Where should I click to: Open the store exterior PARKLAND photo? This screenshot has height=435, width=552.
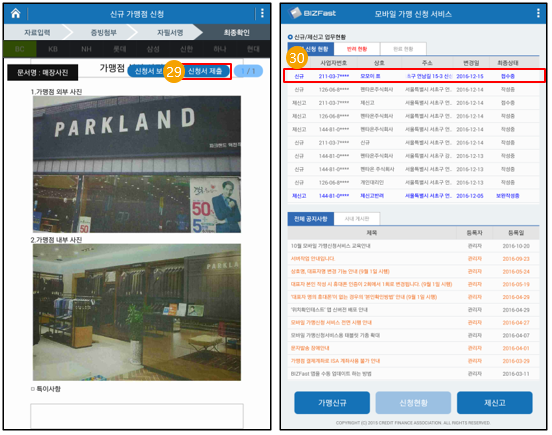(137, 164)
